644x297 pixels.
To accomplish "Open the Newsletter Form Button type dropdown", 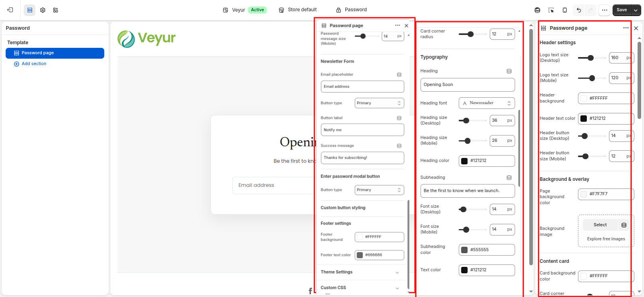I will click(x=379, y=103).
